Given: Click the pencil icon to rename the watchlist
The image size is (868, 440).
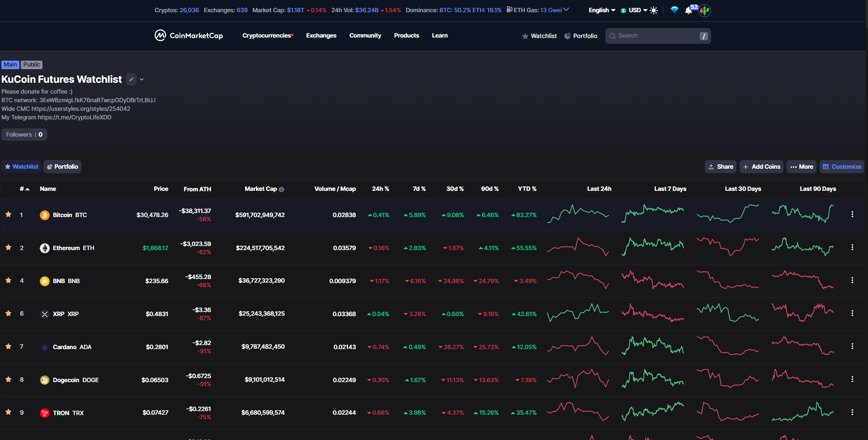Looking at the screenshot, I should 131,79.
